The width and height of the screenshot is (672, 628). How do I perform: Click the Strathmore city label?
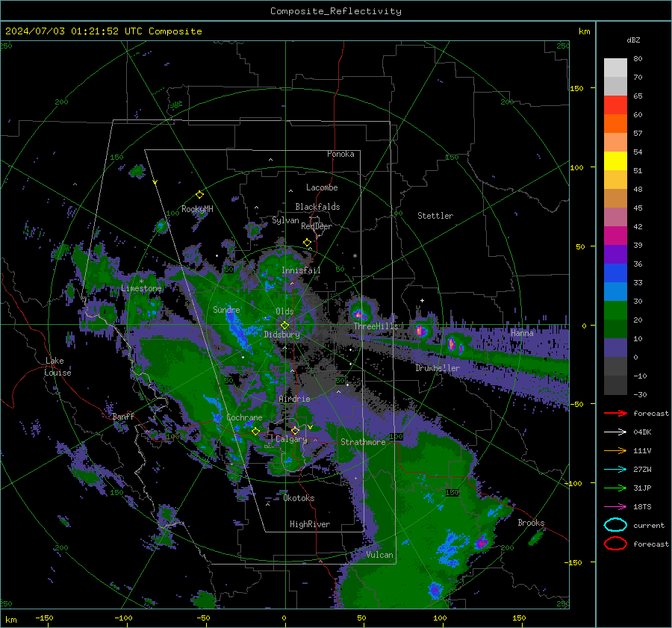363,442
